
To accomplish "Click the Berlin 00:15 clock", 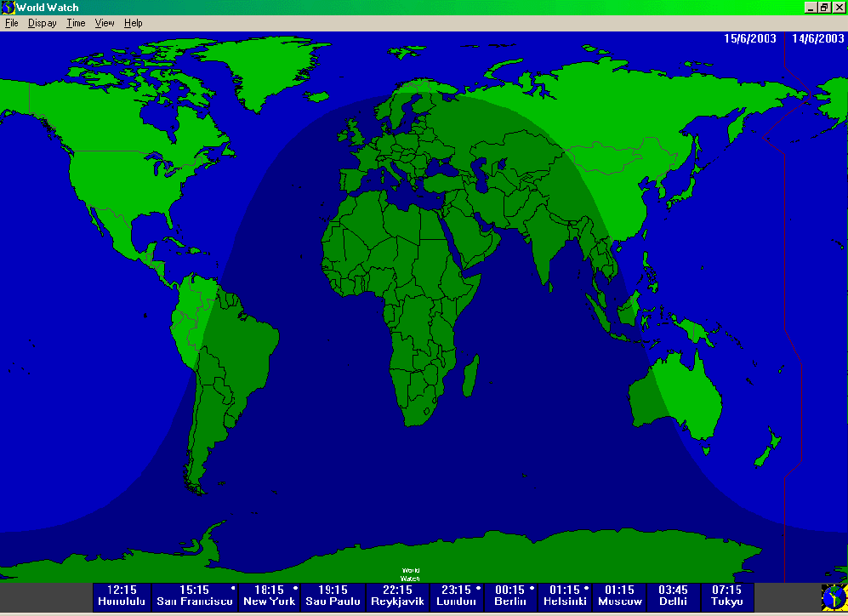I will pos(511,596).
